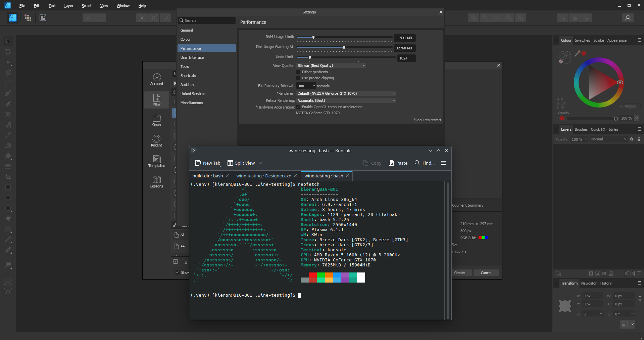Open the Normal blend mode dropdown
This screenshot has height=340, width=644.
point(608,139)
